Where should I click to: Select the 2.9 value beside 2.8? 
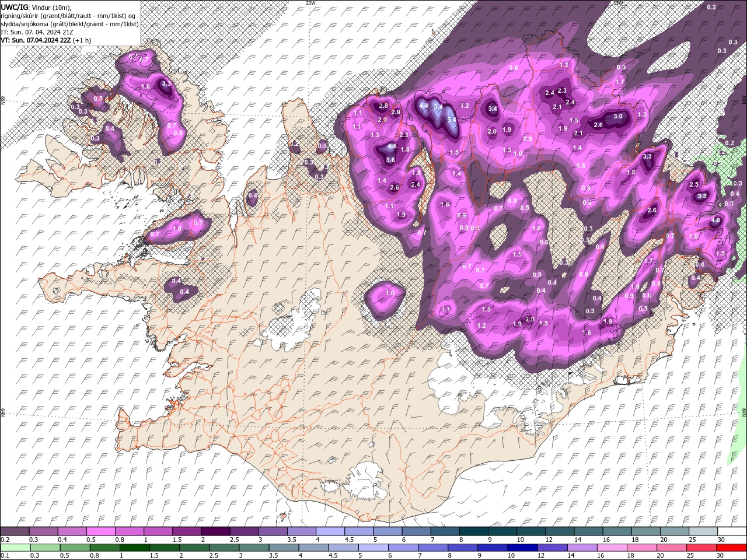396,112
